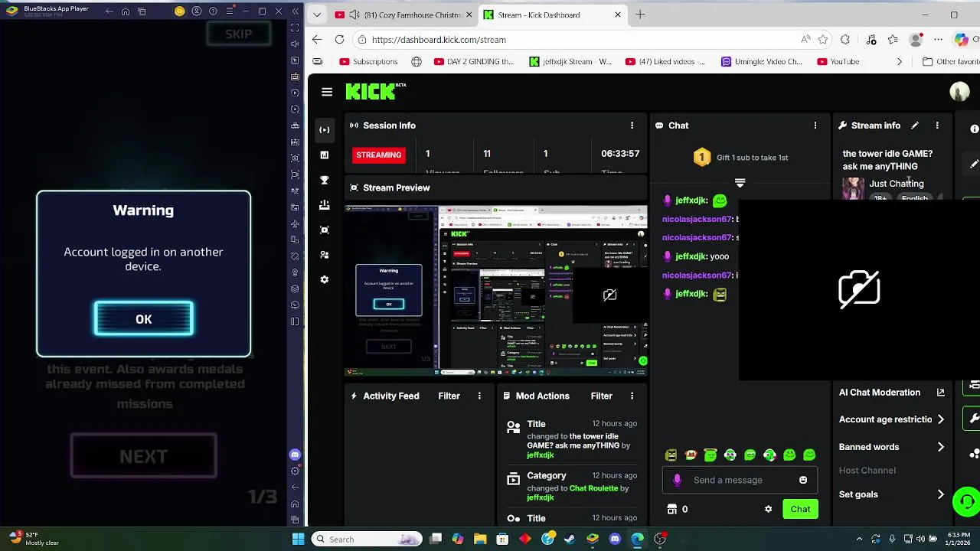Favorite this page with star icon
Image resolution: width=980 pixels, height=551 pixels.
coord(823,40)
